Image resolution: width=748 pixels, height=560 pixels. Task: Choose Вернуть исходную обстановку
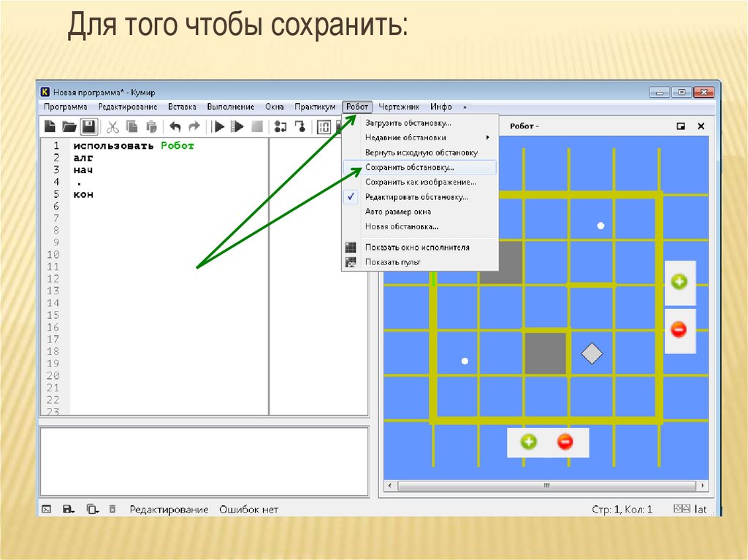click(x=420, y=152)
